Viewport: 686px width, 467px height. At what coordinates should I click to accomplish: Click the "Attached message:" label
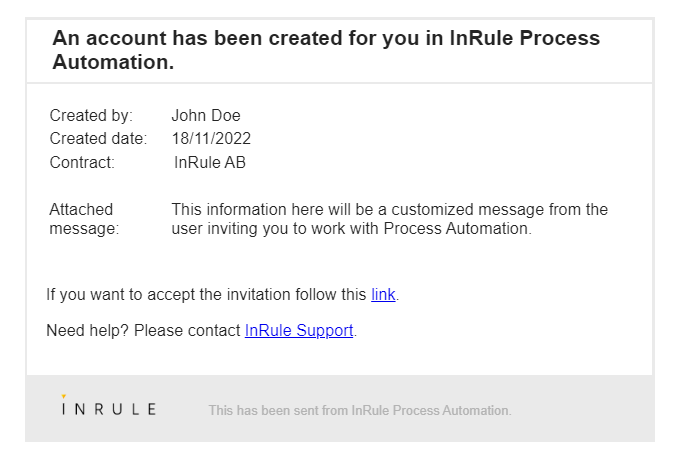(83, 219)
